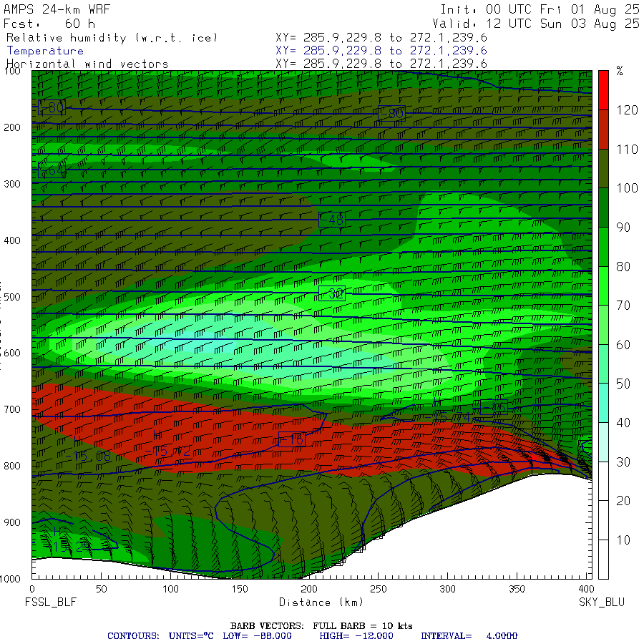Viewport: 644px width, 644px height.
Task: Click the 'Relative humidity (w.r.t. ice)' label
Action: [x=112, y=38]
